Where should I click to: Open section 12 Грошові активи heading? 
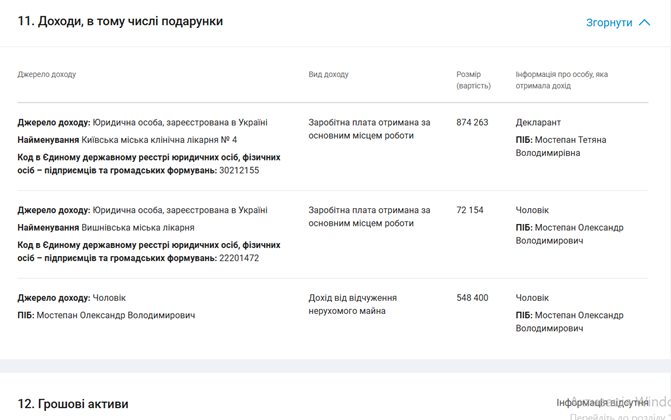tap(73, 404)
